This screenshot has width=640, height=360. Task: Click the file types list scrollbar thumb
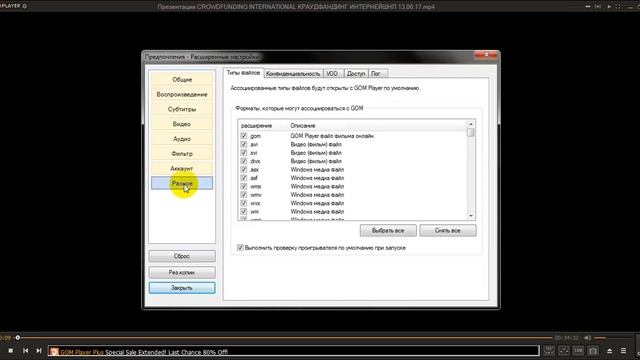tap(471, 132)
